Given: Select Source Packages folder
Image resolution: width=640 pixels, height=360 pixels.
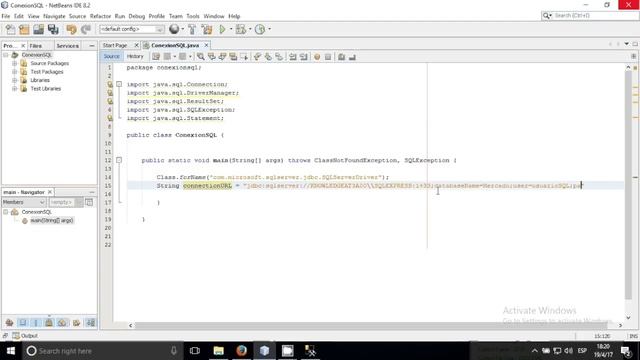Looking at the screenshot, I should click(x=49, y=63).
